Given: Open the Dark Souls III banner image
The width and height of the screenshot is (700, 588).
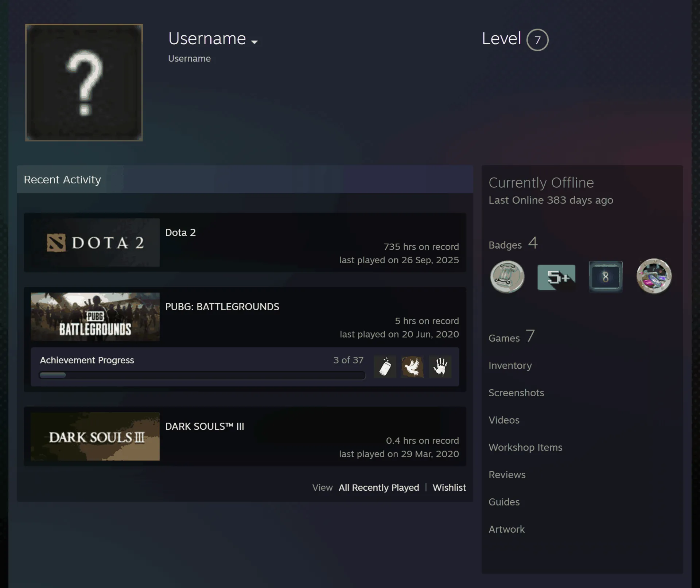Looking at the screenshot, I should click(x=95, y=436).
